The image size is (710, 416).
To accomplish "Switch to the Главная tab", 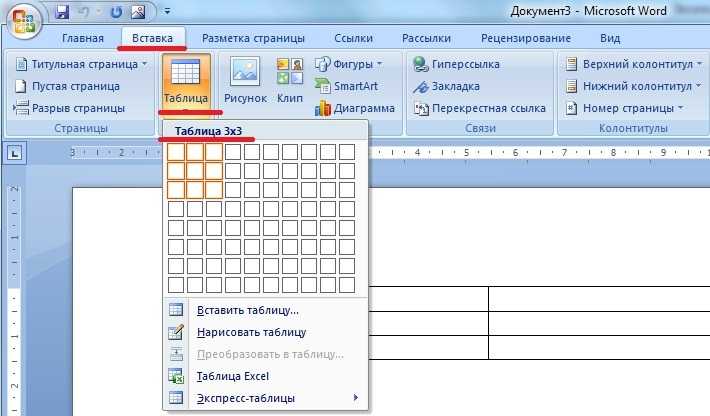I will [83, 38].
